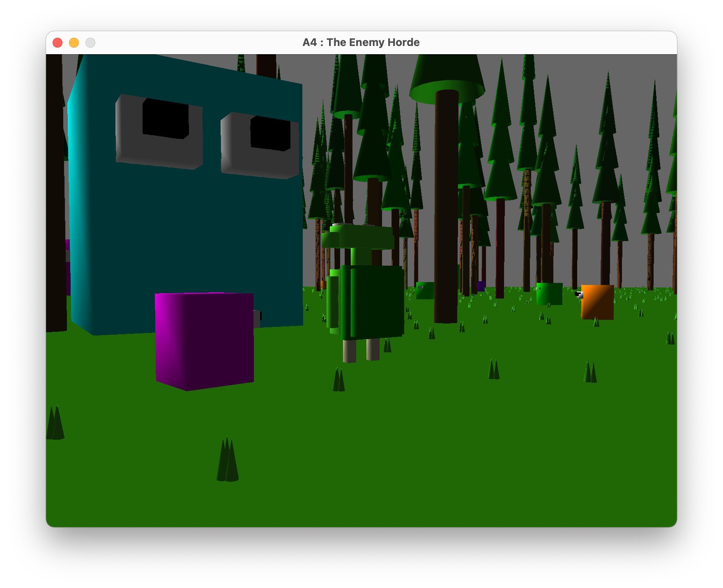The height and width of the screenshot is (588, 723).
Task: Click the grass tuft at the left window edge
Action: [55, 423]
